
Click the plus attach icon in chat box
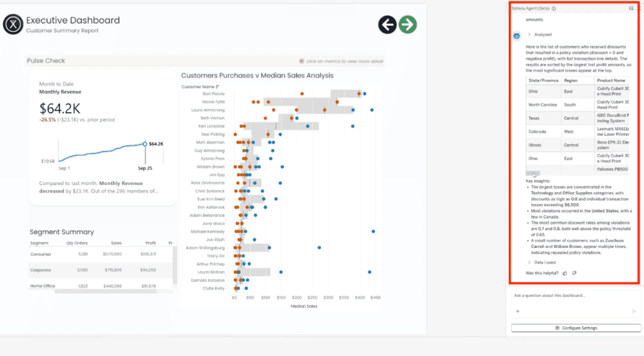coord(518,311)
